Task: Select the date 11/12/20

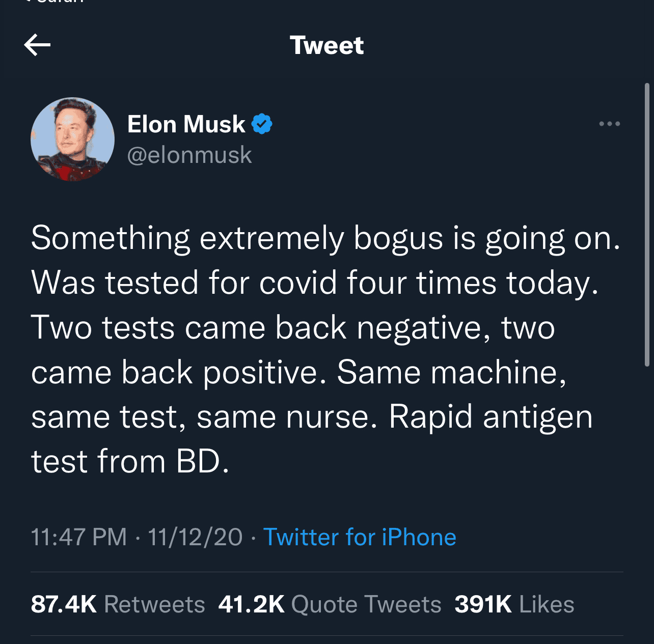Action: point(195,537)
